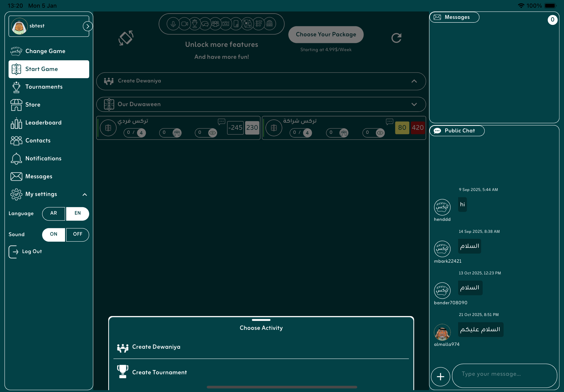Click the red 420 score box
Viewport: 564px width, 392px height.
tap(418, 127)
